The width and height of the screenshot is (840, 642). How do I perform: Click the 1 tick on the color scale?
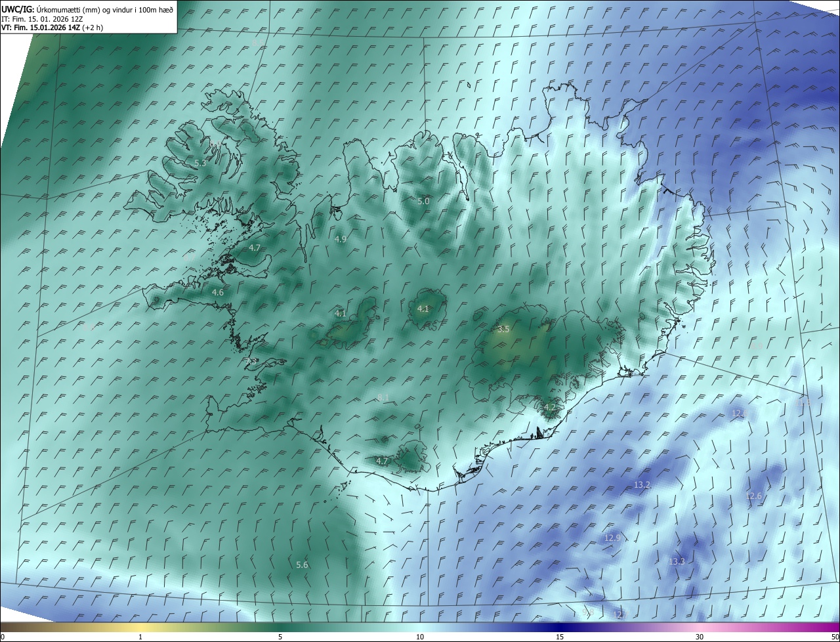pyautogui.click(x=140, y=637)
